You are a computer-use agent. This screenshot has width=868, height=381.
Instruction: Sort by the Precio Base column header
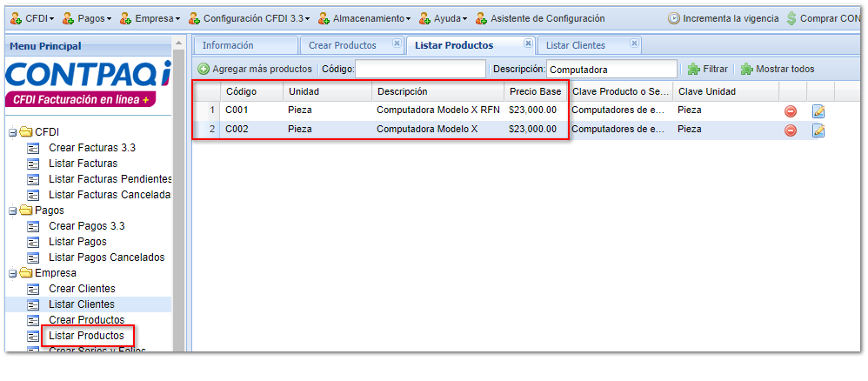point(535,91)
